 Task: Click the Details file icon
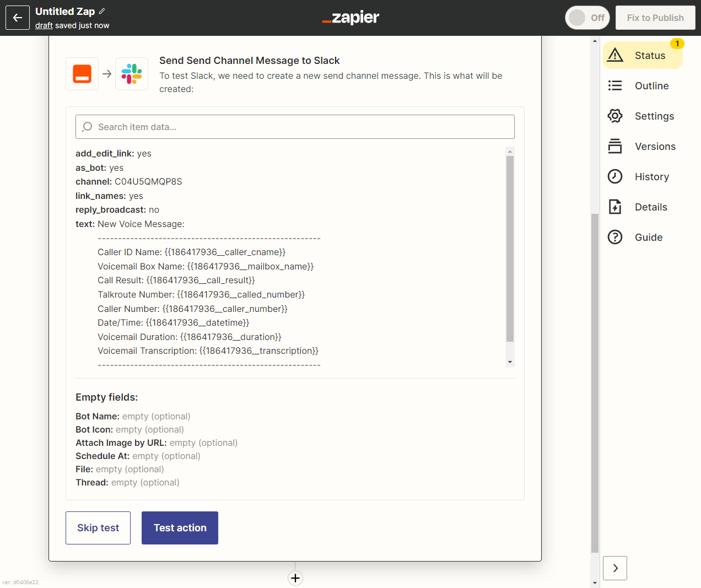point(615,207)
